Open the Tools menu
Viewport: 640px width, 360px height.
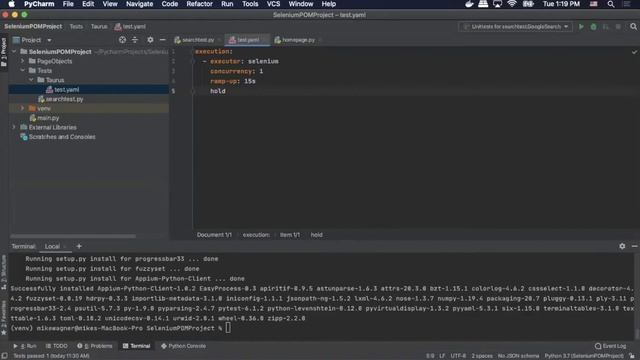[250, 4]
